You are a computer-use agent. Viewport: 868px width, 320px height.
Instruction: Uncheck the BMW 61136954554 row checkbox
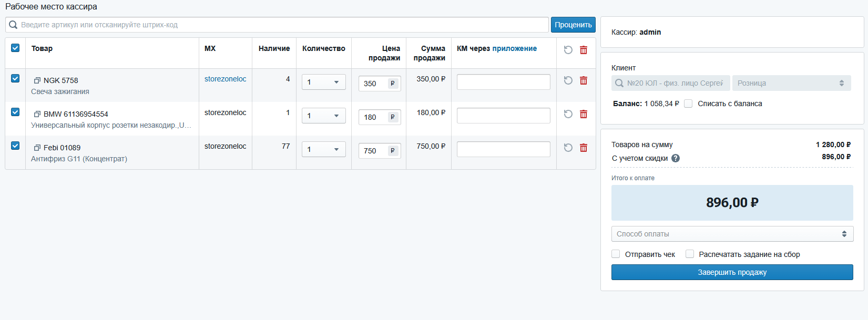coord(15,112)
